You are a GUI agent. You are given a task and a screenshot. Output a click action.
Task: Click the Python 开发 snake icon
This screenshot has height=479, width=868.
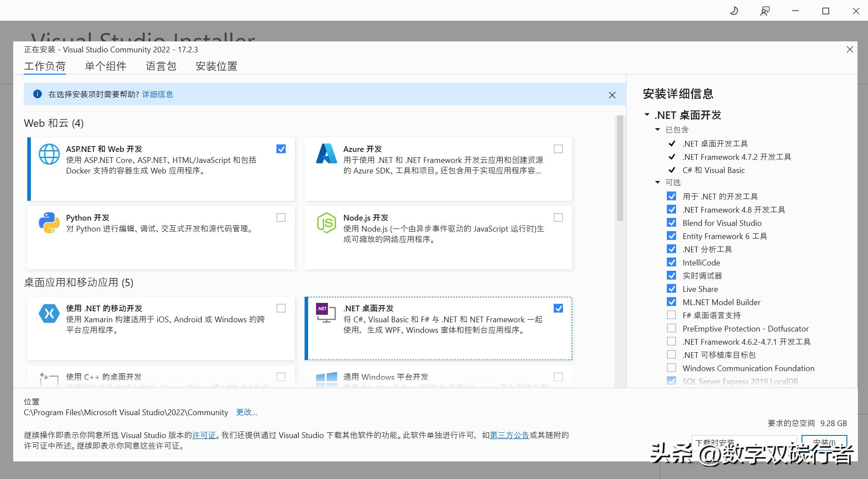[x=49, y=223]
